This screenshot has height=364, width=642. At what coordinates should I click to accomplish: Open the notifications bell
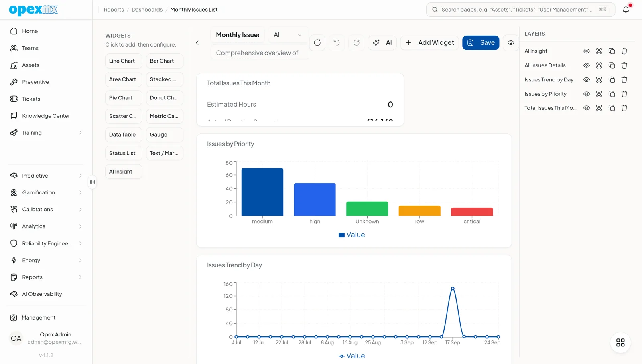pyautogui.click(x=626, y=10)
